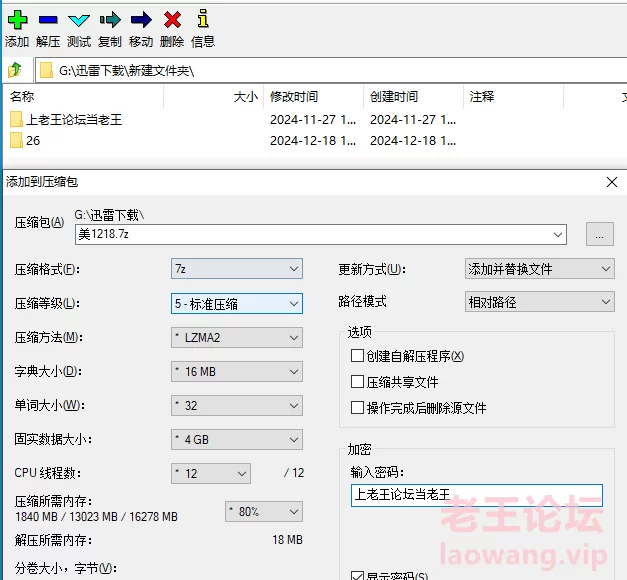
Task: Sort files by 修改时间 column header
Action: pos(294,97)
